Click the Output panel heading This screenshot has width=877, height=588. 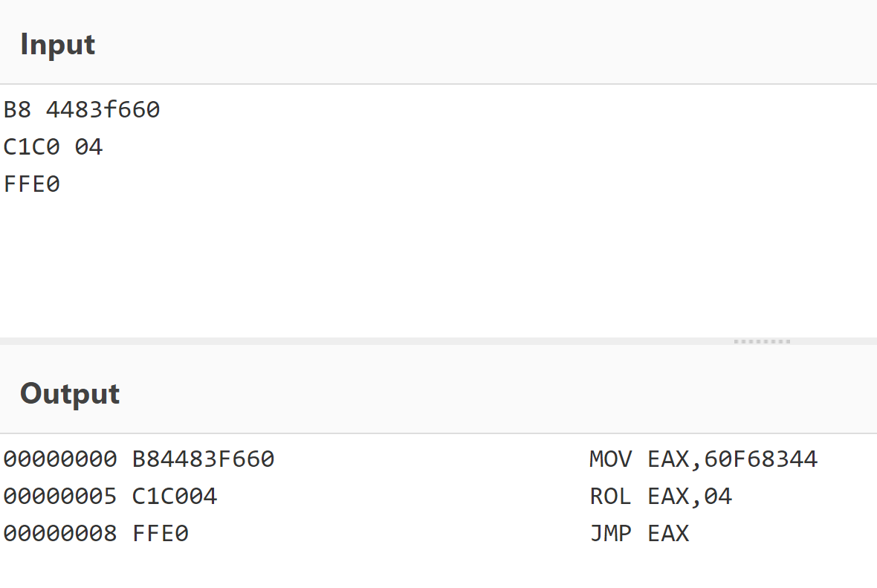tap(70, 394)
